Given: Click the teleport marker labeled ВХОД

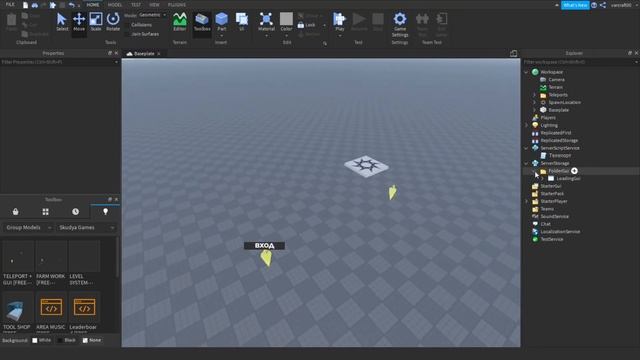Looking at the screenshot, I should pos(266,257).
